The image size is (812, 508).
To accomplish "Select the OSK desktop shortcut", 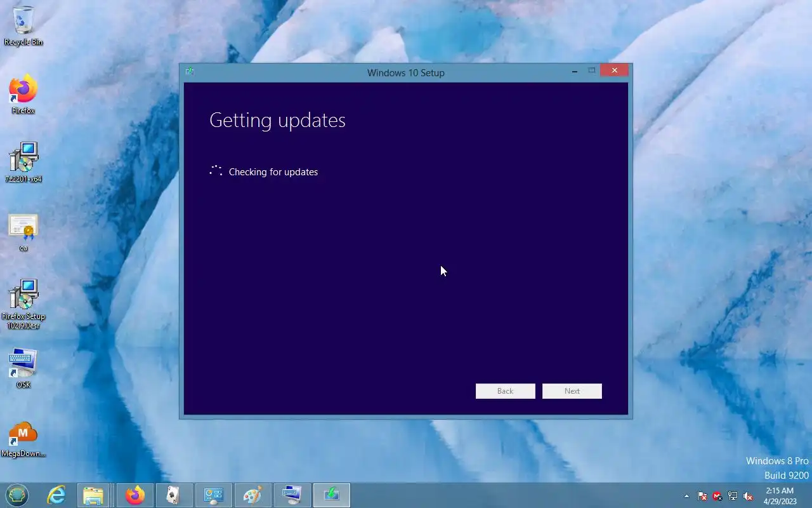I will click(23, 368).
